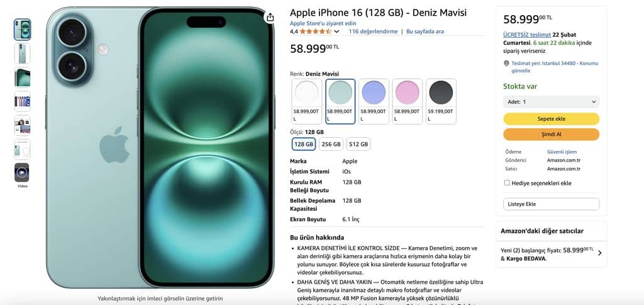The width and height of the screenshot is (644, 305).
Task: Click the share icon above product image
Action: (270, 17)
